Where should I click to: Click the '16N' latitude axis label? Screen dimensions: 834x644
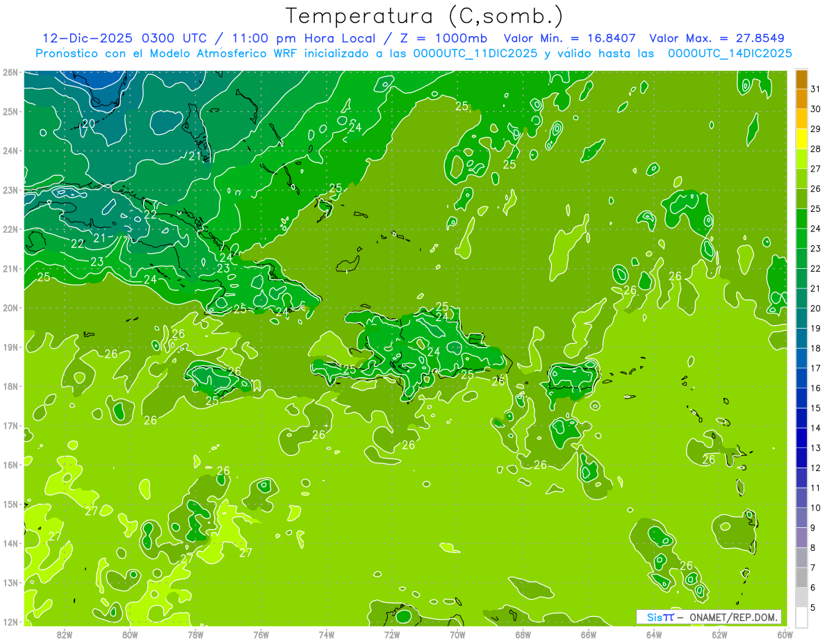click(10, 465)
